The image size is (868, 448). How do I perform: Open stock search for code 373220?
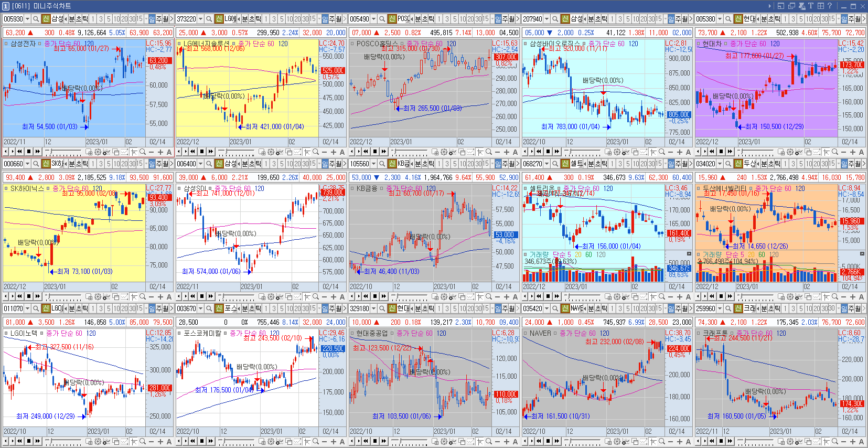pos(209,18)
